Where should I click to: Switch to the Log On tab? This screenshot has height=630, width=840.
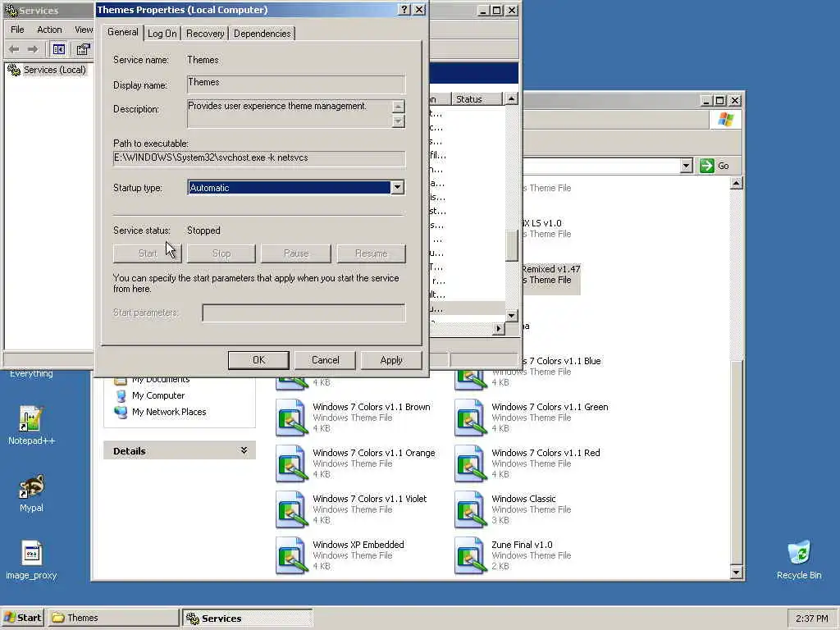(162, 34)
